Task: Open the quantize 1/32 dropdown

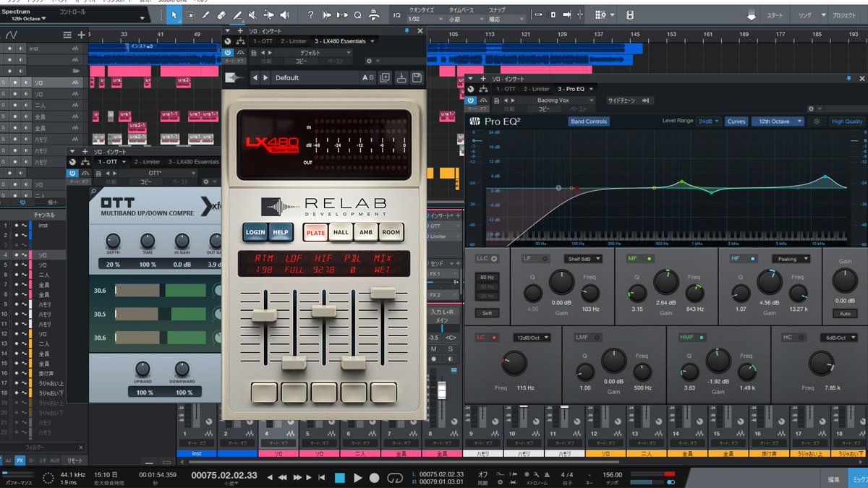Action: (x=427, y=20)
